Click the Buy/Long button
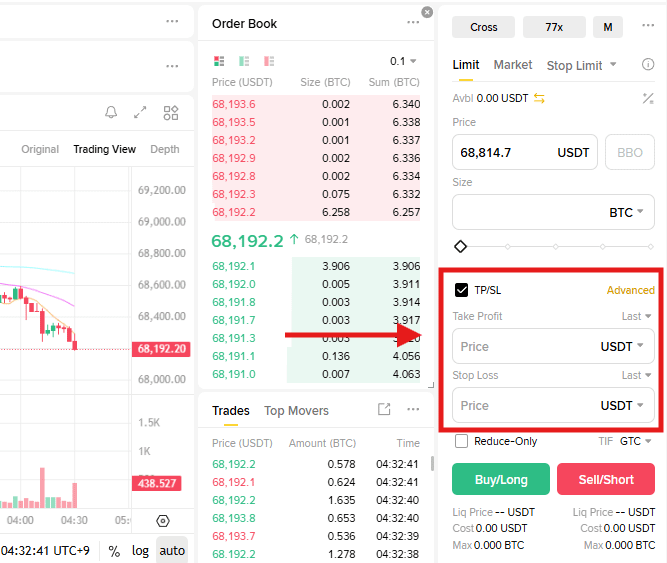Screen dimensions: 667x563 click(501, 479)
